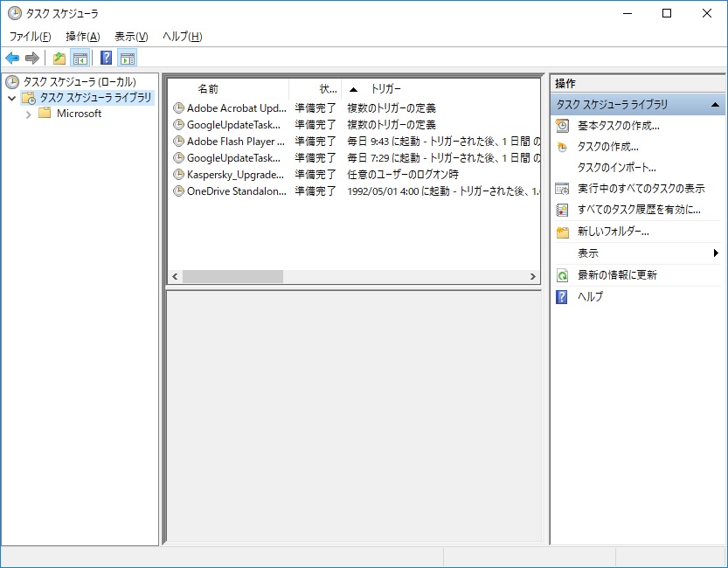This screenshot has height=568, width=728.
Task: Click the 実行中のすべてのタスクの表示 icon
Action: 563,189
